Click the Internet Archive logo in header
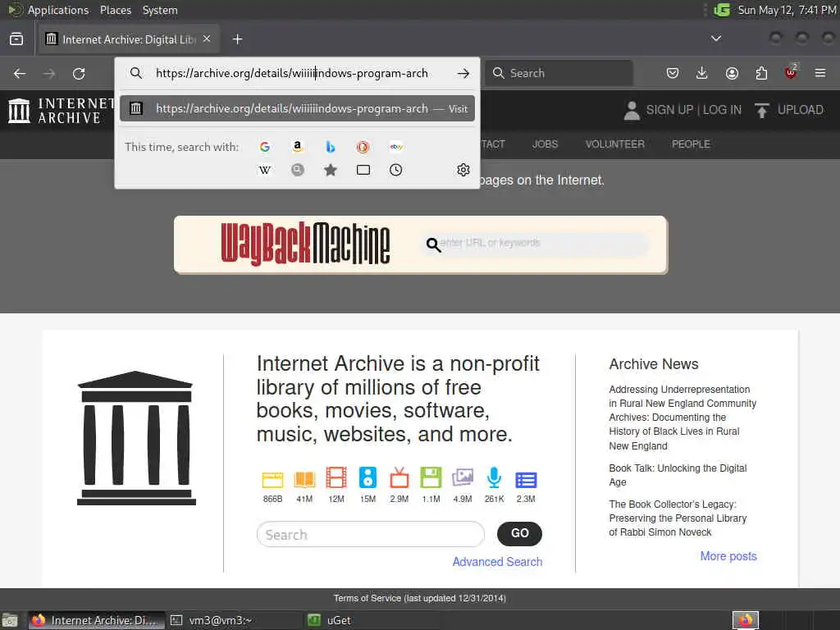 (61, 111)
